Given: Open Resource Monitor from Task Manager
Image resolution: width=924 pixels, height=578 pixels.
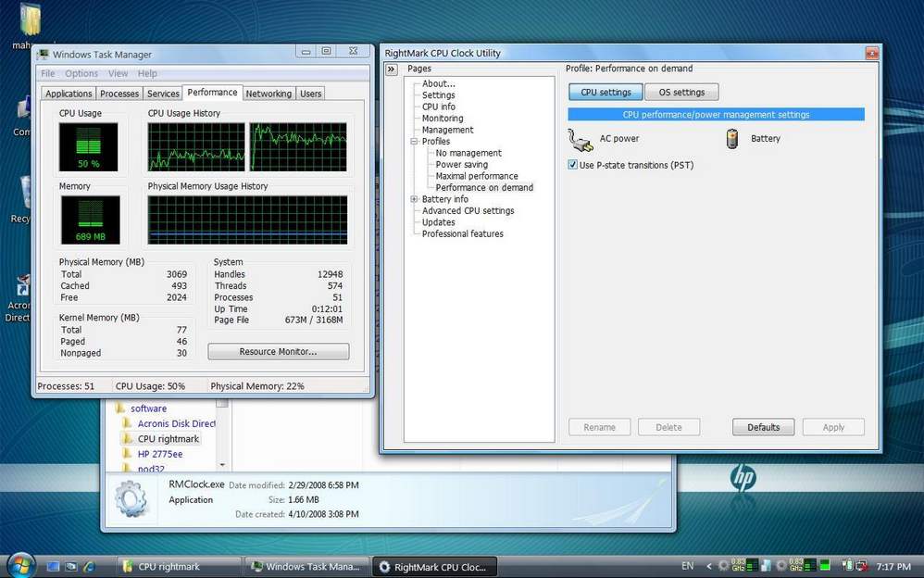Looking at the screenshot, I should click(x=278, y=351).
